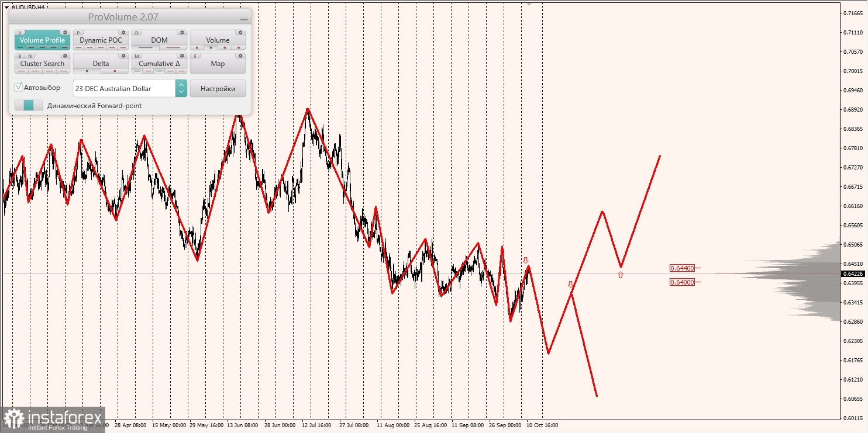
Task: Open Настройки settings button
Action: (x=218, y=88)
